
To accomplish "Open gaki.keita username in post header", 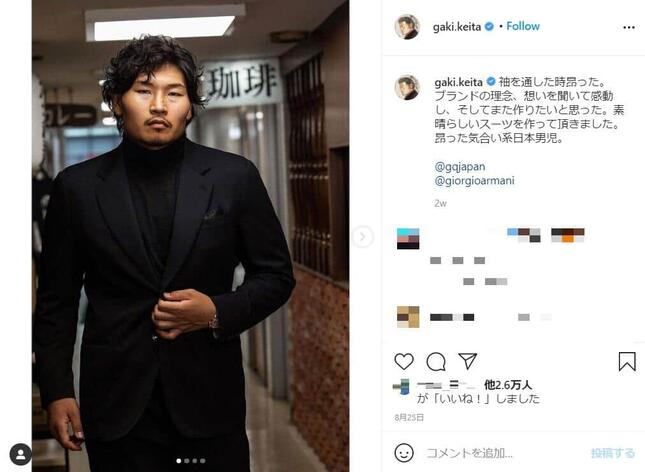I will click(457, 27).
